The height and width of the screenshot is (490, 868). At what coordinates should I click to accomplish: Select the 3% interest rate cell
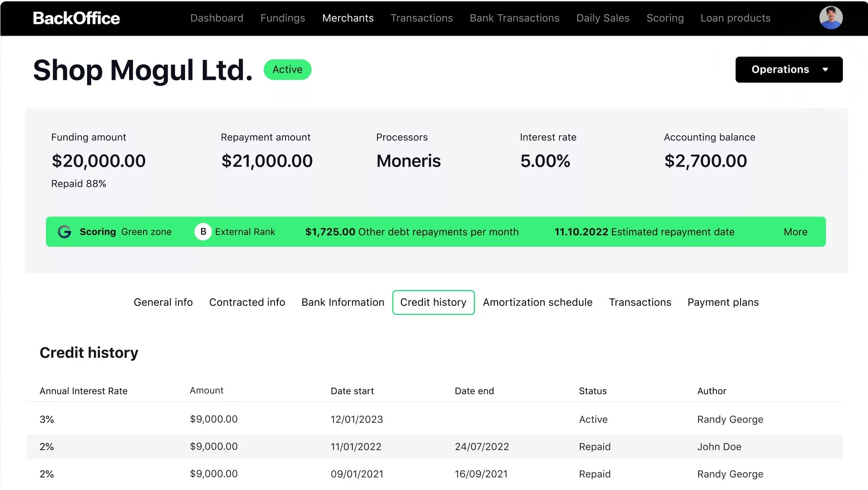point(47,419)
